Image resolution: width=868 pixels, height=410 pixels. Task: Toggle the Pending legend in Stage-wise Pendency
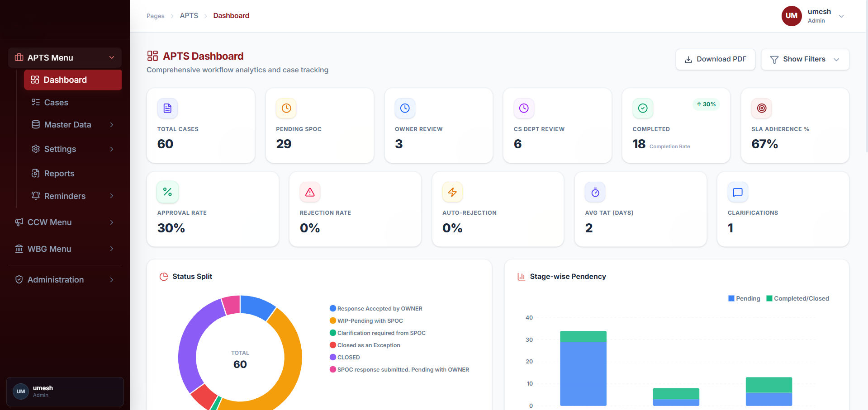744,298
